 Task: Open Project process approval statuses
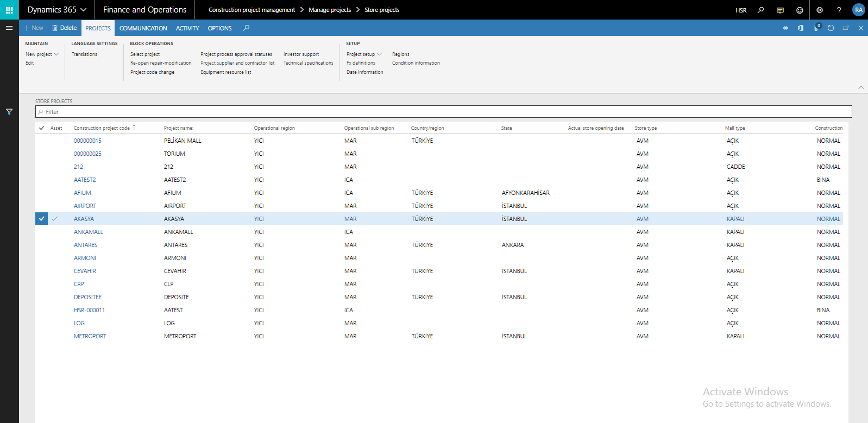click(x=236, y=54)
